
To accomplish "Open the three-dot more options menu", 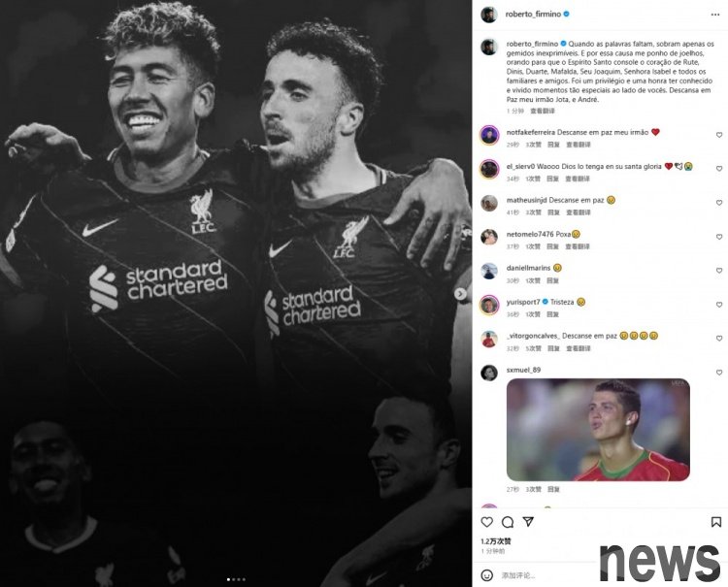I will point(715,15).
